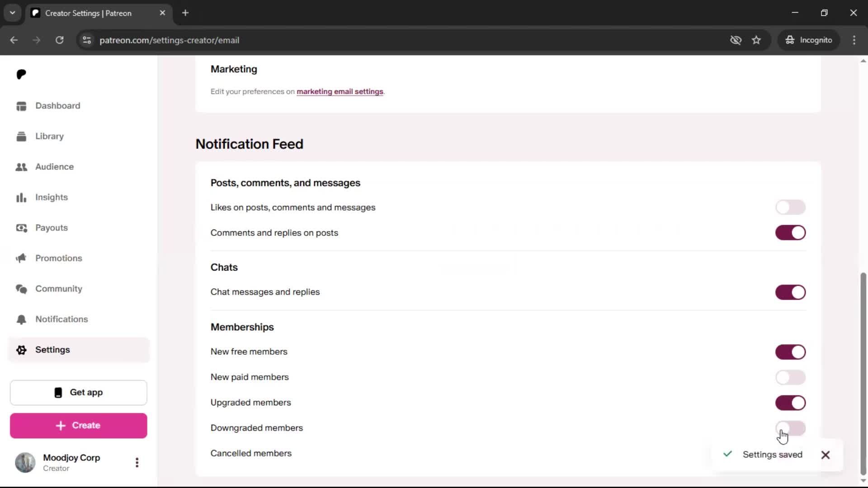Open the Community chat bubbles icon
The height and width of the screenshot is (488, 868).
point(21,289)
